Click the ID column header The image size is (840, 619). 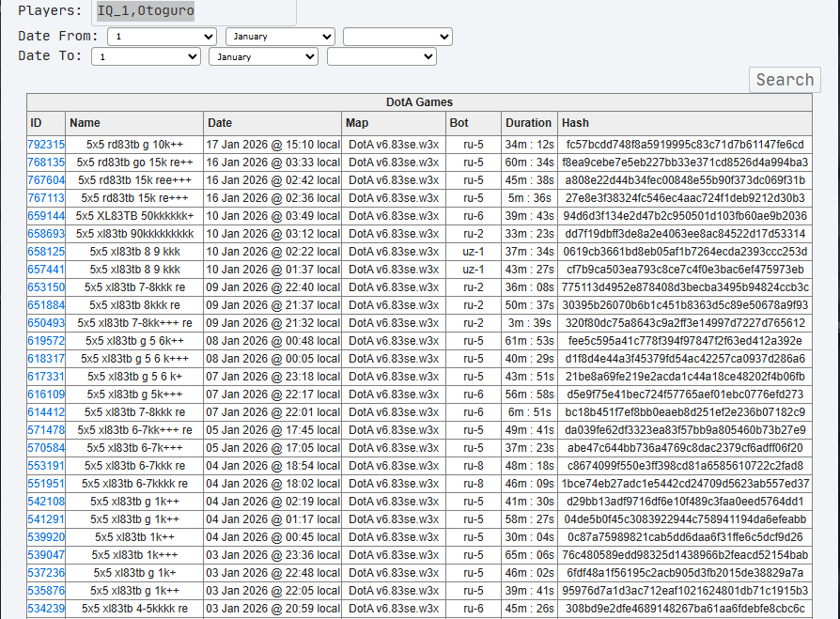[46, 123]
